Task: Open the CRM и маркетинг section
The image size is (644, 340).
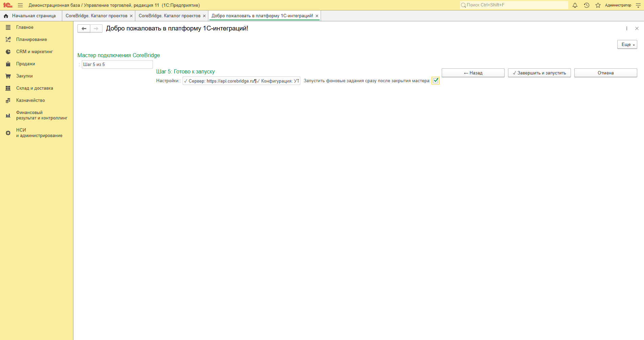Action: (37, 52)
